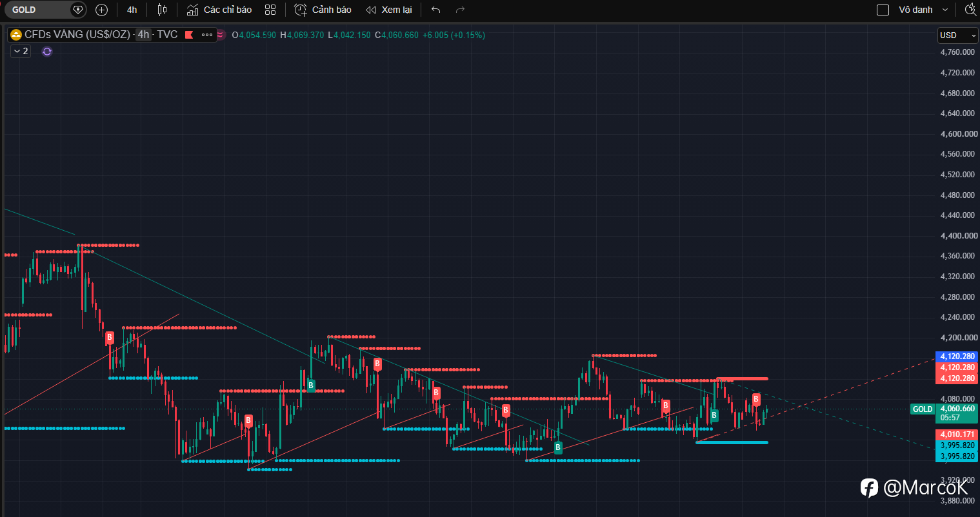Screen dimensions: 980x517
Task: Click the green GOLD last-price tag
Action: (x=923, y=409)
